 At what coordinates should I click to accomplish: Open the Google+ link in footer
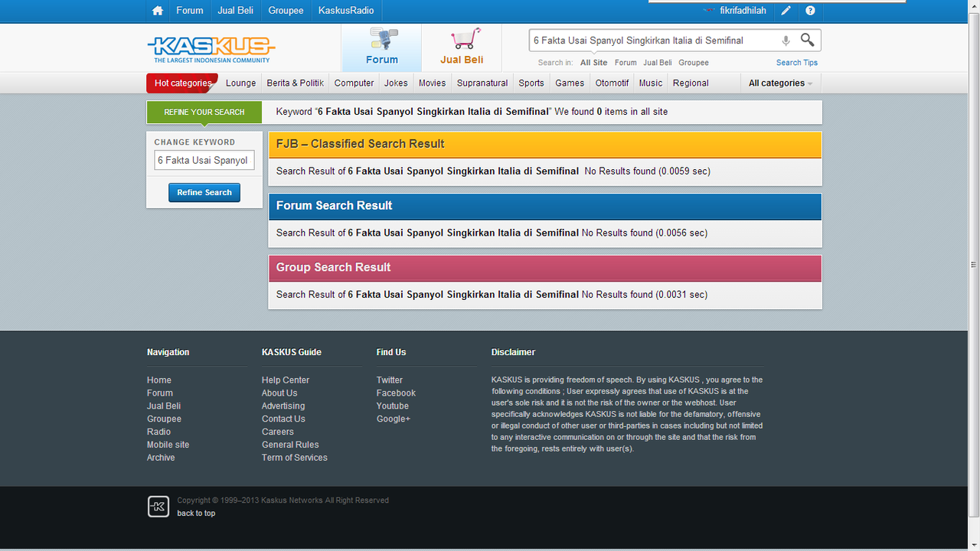[x=394, y=419]
